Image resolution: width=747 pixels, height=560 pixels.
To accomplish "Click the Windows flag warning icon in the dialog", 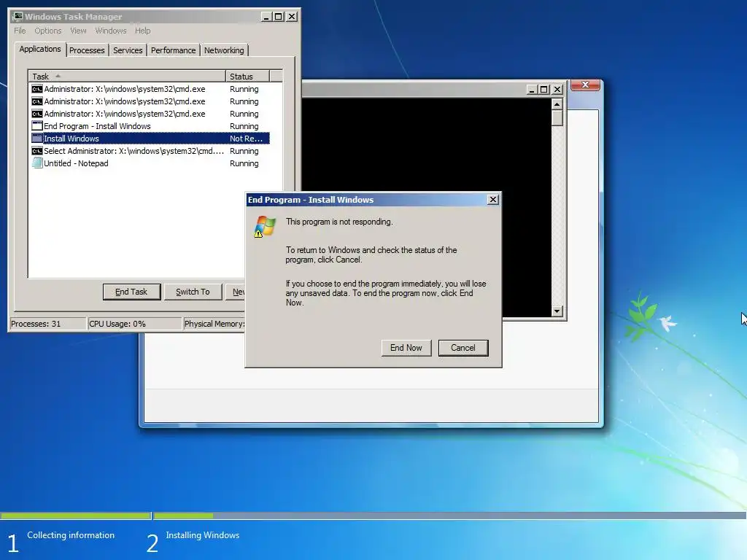I will point(265,226).
